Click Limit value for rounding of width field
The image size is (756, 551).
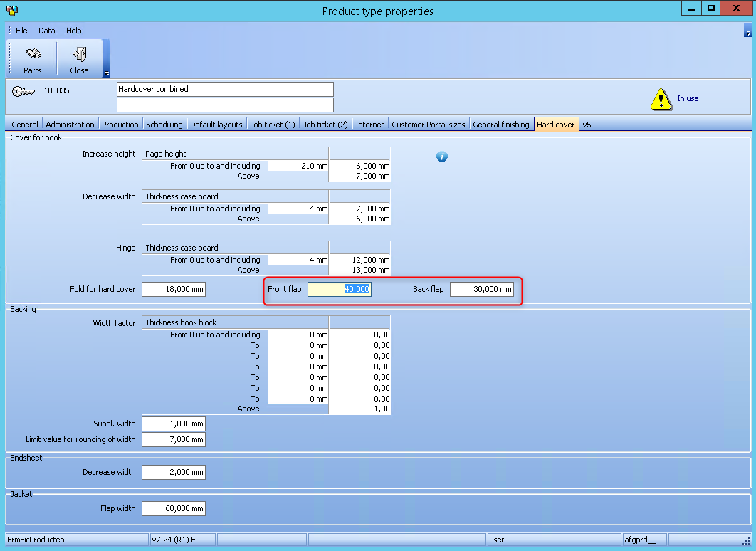[x=174, y=439]
